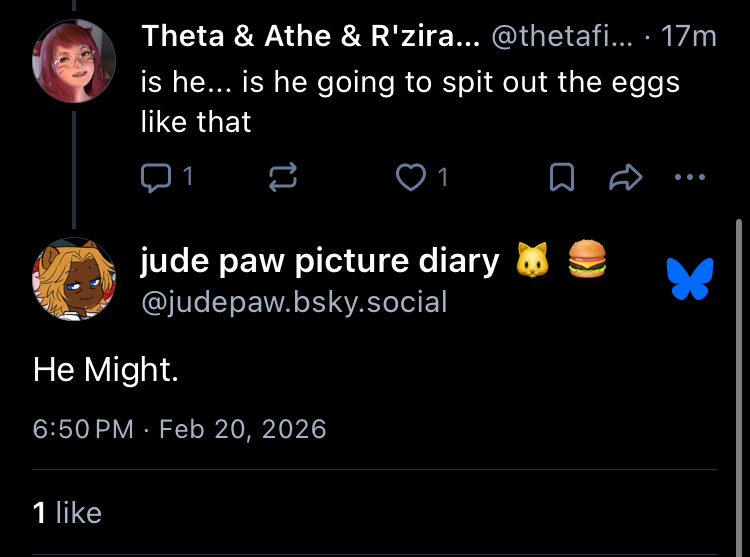This screenshot has width=750, height=557.
Task: Click the 'He Might.' post text
Action: pyautogui.click(x=105, y=370)
